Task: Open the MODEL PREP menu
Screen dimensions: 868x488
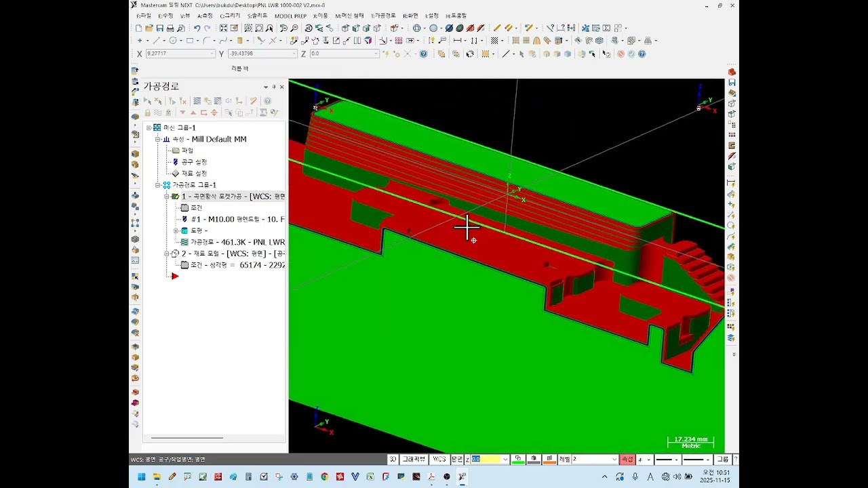Action: [x=290, y=16]
